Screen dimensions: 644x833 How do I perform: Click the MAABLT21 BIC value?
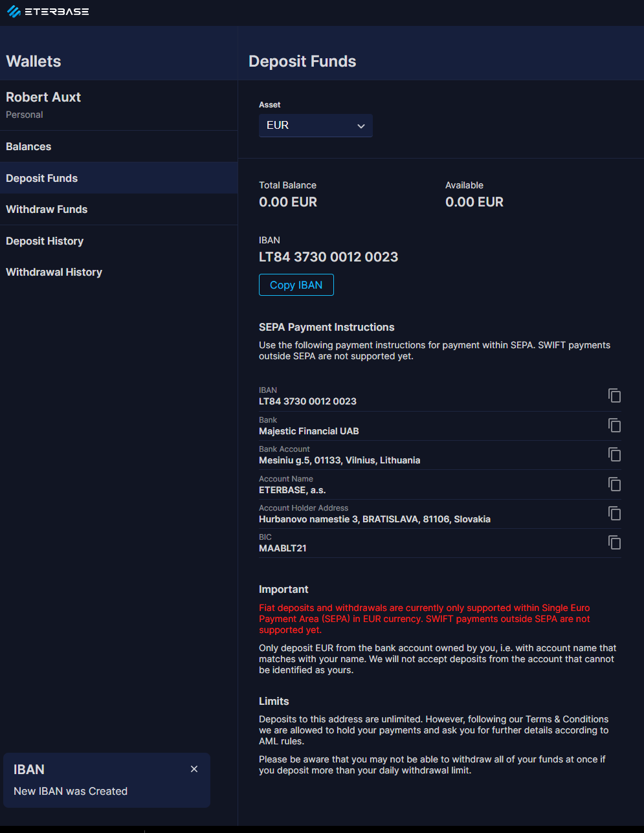[283, 548]
